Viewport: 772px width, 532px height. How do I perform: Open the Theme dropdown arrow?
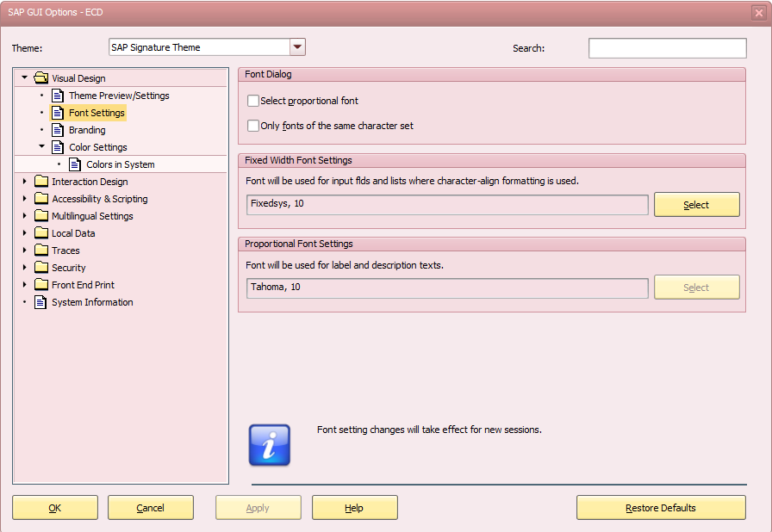tap(297, 47)
